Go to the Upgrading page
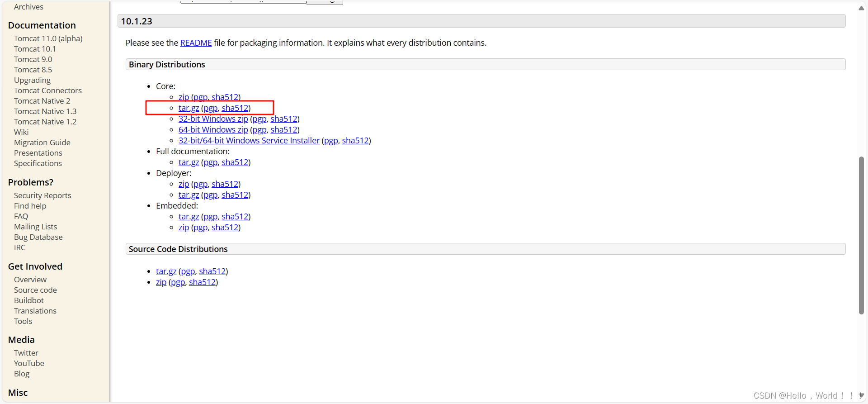 tap(32, 80)
